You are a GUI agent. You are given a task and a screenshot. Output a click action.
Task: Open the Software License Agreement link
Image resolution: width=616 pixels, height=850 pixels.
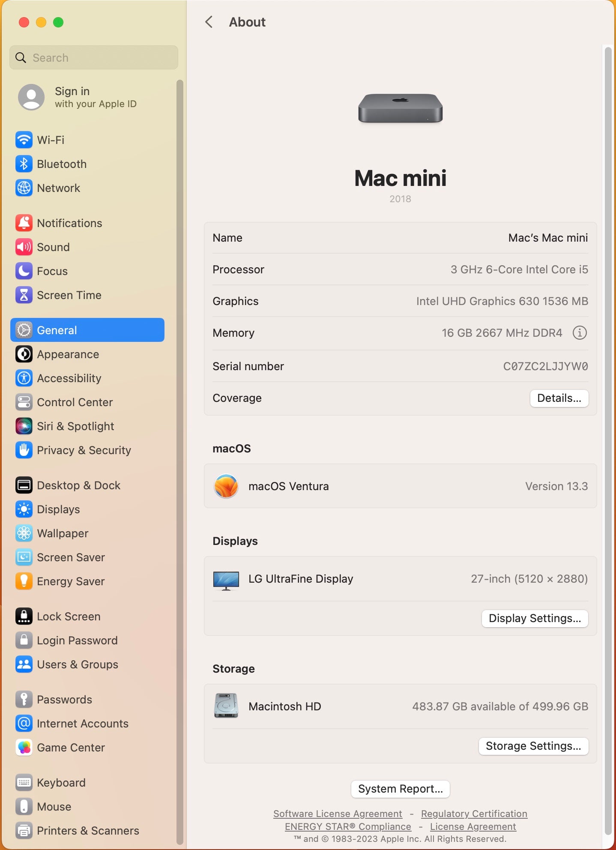click(338, 814)
